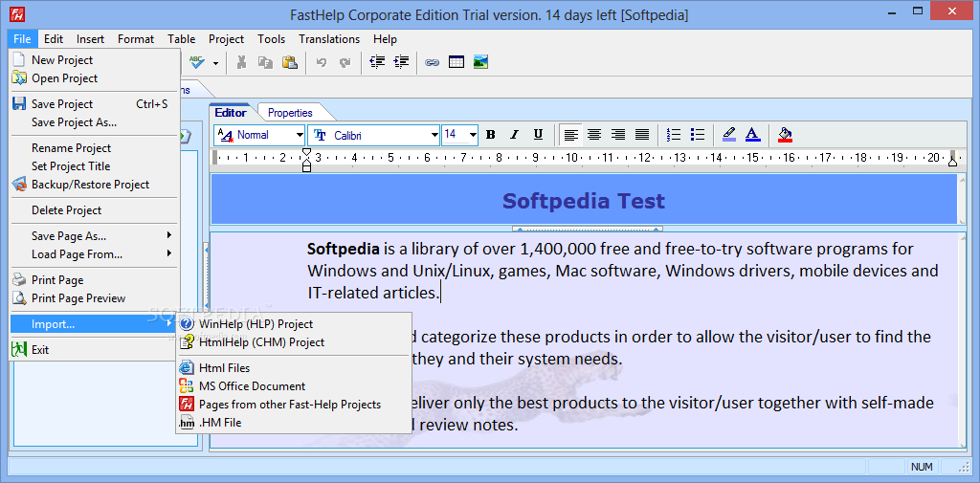980x483 pixels.
Task: Toggle numbered list
Action: [x=674, y=134]
